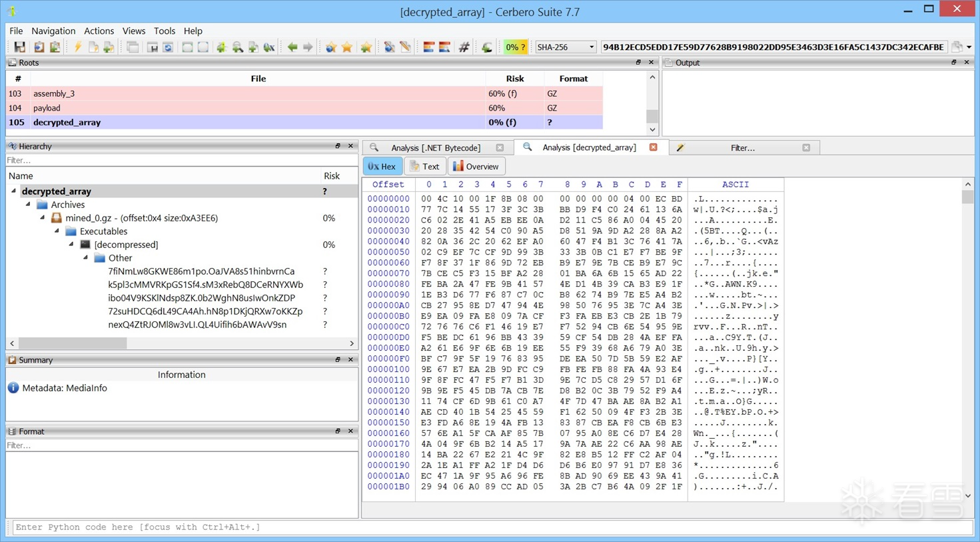Float the Roots panel

coord(638,63)
